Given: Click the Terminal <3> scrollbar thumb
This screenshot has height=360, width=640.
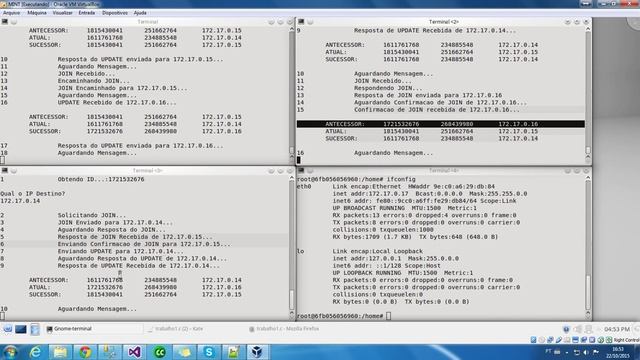Looking at the screenshot, I should click(291, 300).
